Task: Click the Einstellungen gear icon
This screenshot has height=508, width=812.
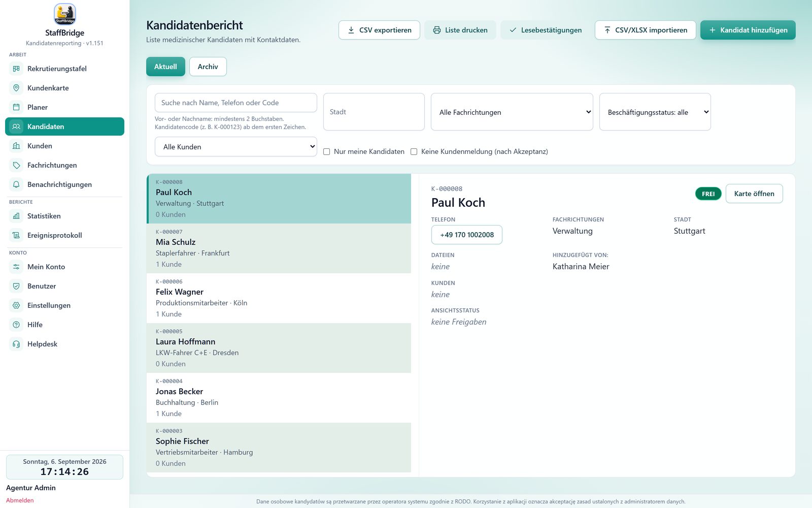Action: [16, 305]
